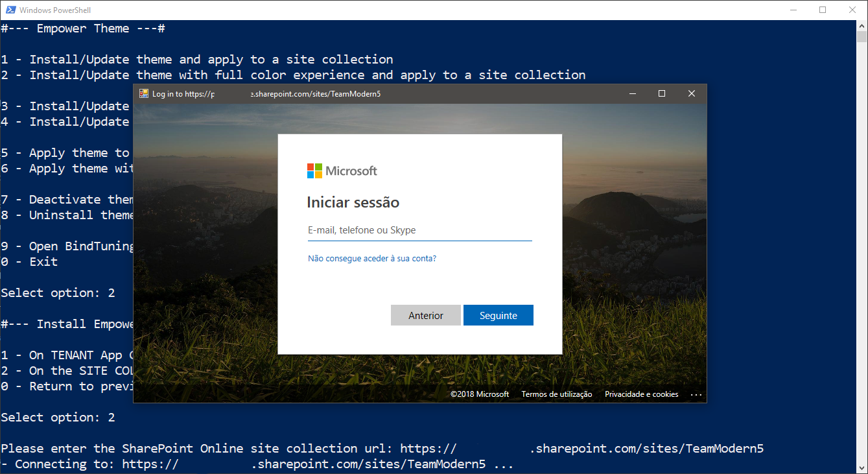Close the login dialog window
The height and width of the screenshot is (474, 868).
click(x=692, y=93)
